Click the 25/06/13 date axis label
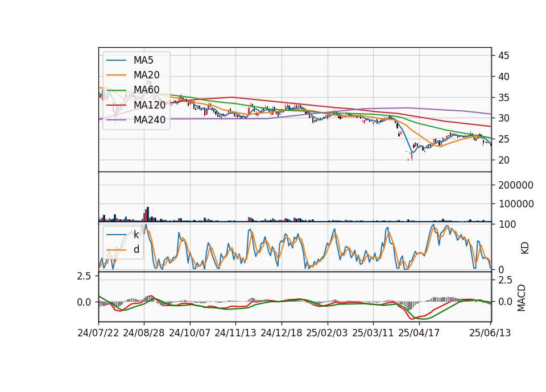Viewport: 546px width, 392px height. coord(490,333)
